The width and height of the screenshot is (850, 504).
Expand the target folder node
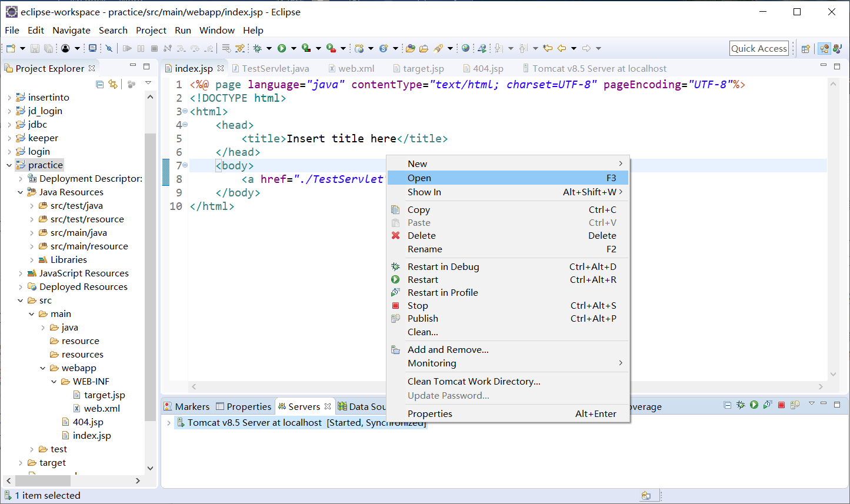tap(20, 463)
